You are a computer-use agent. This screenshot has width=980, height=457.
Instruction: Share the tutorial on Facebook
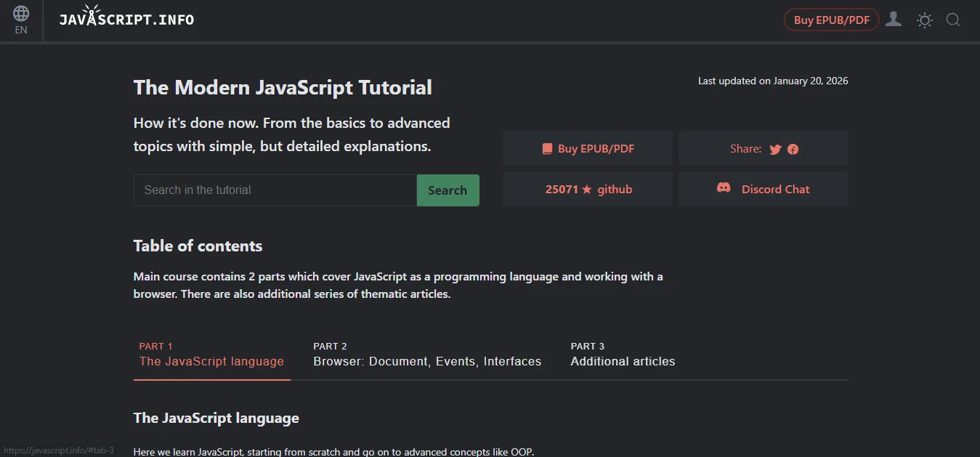(793, 149)
